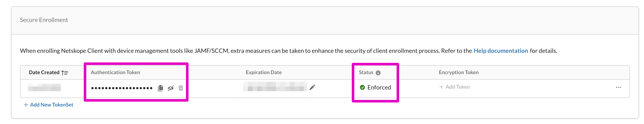Select the Date Created column header
644x124 pixels.
tap(44, 72)
